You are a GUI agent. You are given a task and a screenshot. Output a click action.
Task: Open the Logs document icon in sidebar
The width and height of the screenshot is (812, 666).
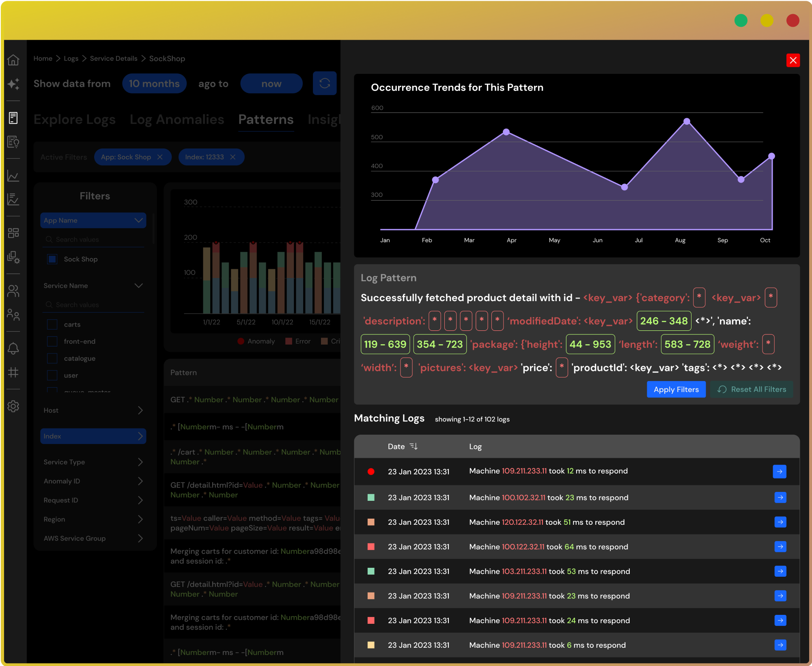[x=13, y=118]
